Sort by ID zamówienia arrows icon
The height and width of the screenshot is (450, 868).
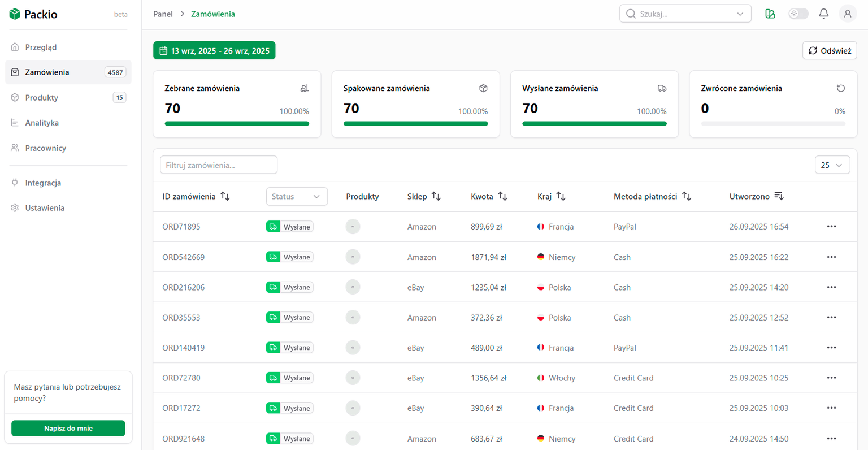(225, 196)
